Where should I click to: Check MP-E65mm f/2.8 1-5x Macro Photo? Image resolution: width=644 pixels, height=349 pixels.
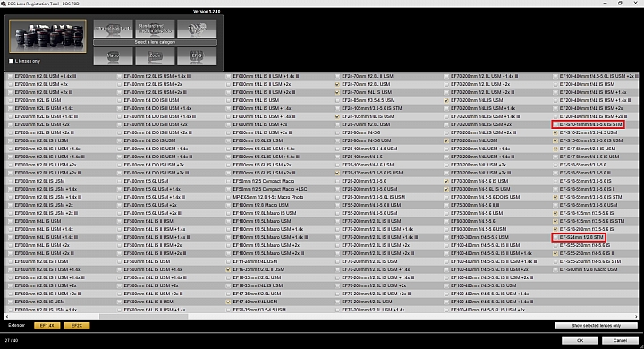click(x=228, y=197)
